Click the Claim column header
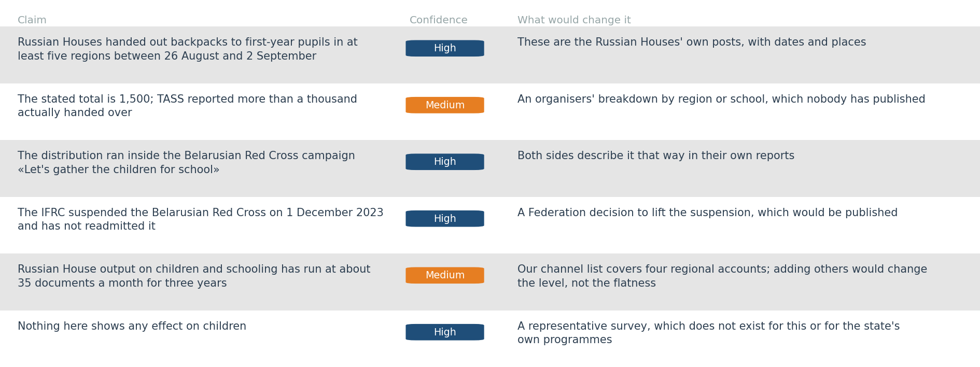Screen dimensions: 980x367 (x=32, y=20)
